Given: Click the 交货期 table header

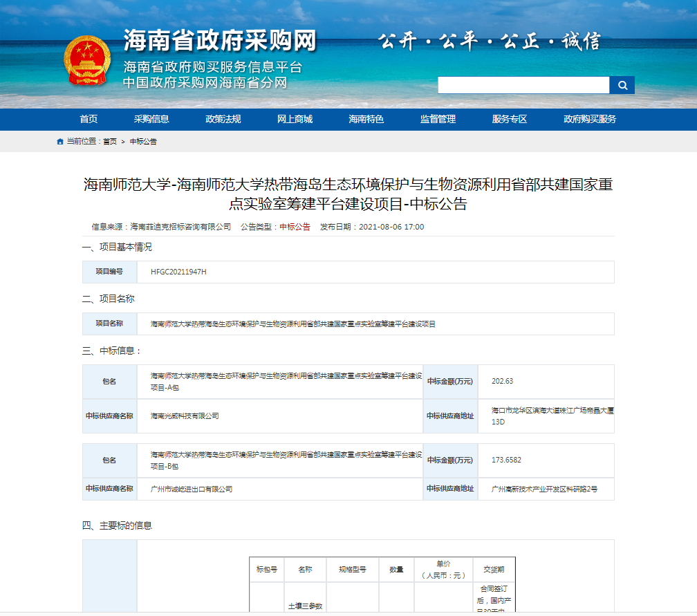Looking at the screenshot, I should (494, 570).
